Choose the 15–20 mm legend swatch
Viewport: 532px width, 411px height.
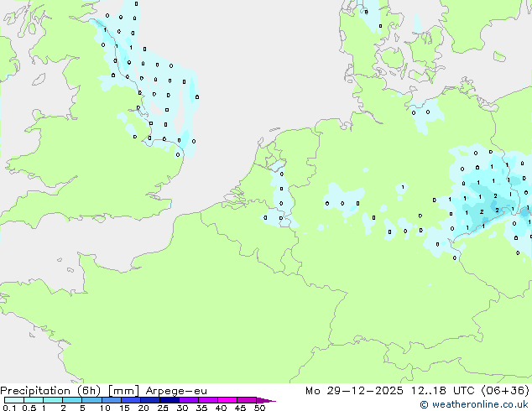click(x=130, y=400)
